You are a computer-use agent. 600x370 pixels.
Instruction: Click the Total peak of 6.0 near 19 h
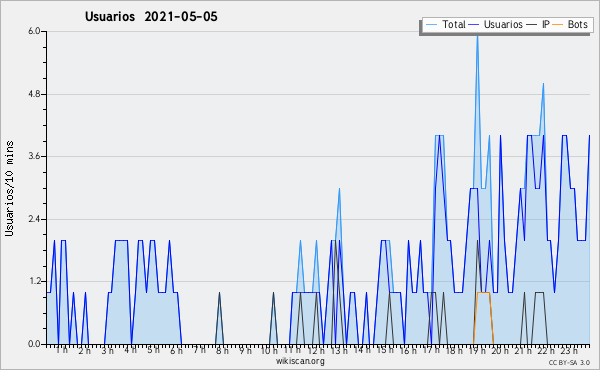coord(477,35)
